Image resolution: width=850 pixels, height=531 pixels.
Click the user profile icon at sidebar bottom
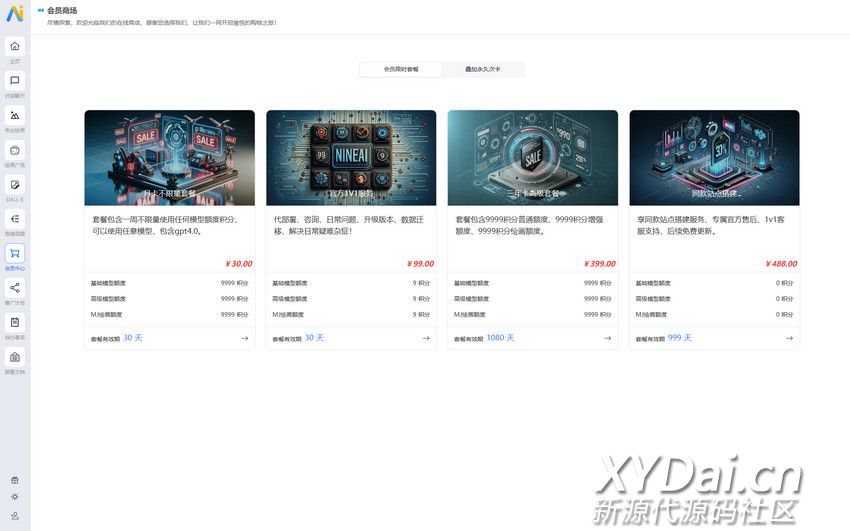(15, 514)
